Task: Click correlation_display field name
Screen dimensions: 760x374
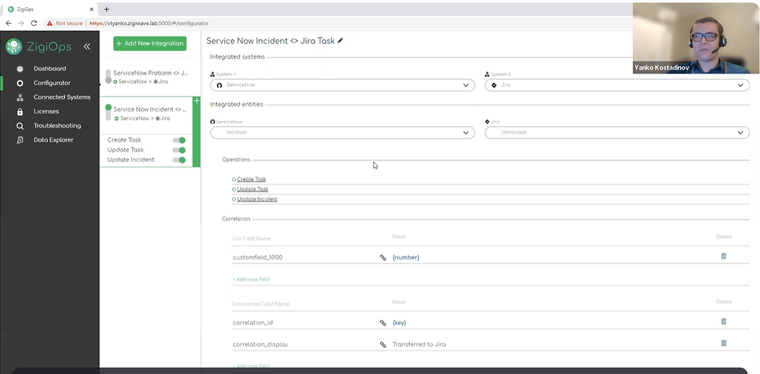Action: tap(260, 344)
